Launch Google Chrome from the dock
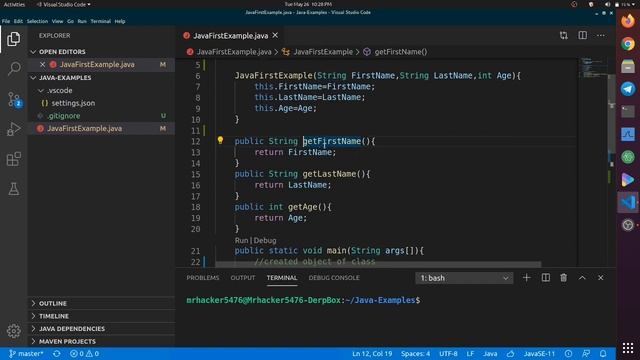The height and width of the screenshot is (360, 640). click(628, 44)
